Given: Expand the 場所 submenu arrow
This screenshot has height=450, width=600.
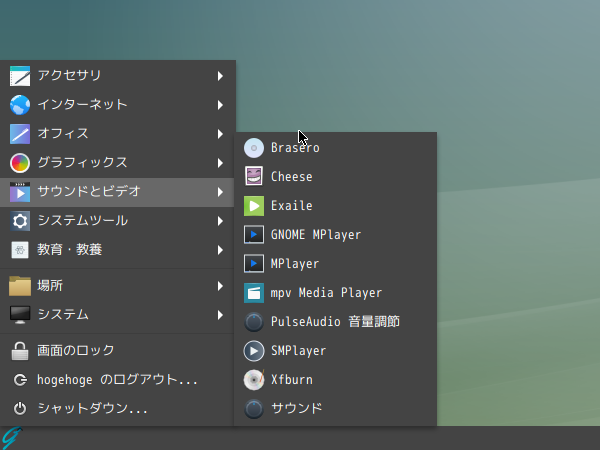Looking at the screenshot, I should pyautogui.click(x=220, y=286).
